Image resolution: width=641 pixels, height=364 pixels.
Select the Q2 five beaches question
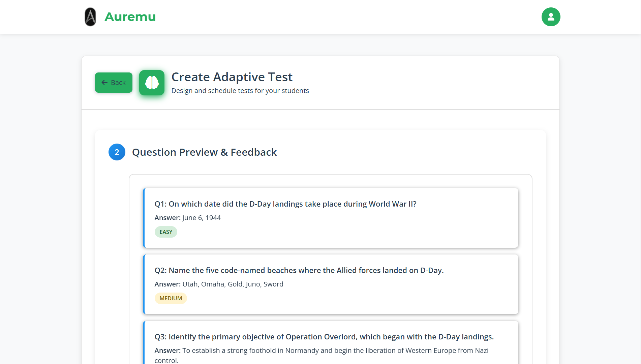pyautogui.click(x=299, y=270)
